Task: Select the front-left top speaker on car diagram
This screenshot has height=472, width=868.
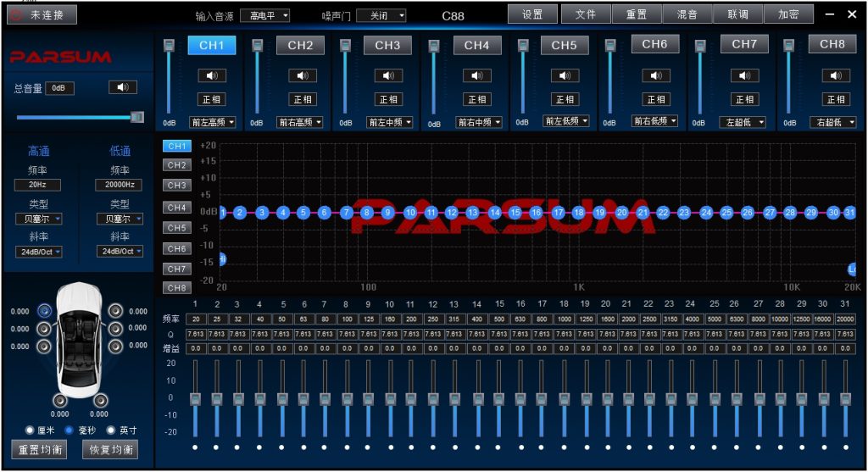Action: point(45,311)
